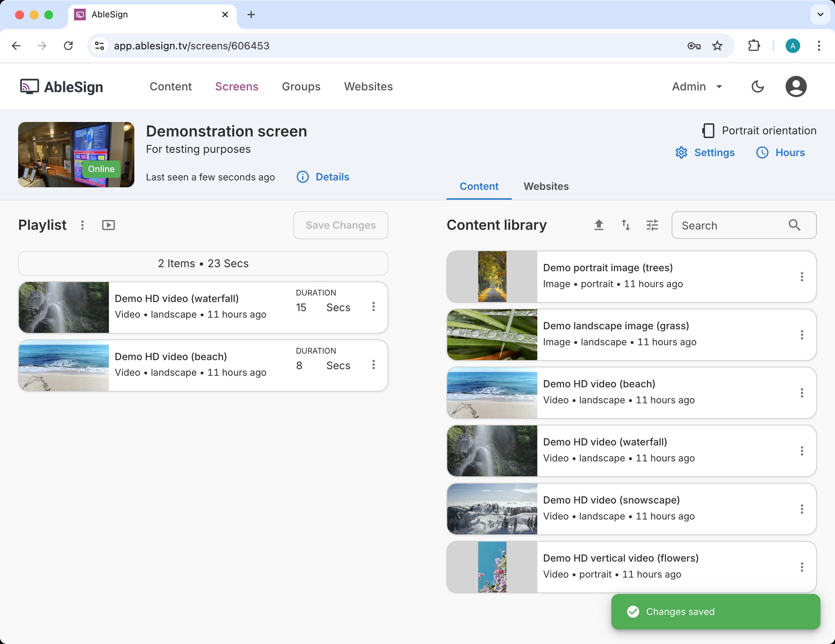Click the search magnifier icon
Viewport: 835px width, 644px height.
click(x=794, y=225)
